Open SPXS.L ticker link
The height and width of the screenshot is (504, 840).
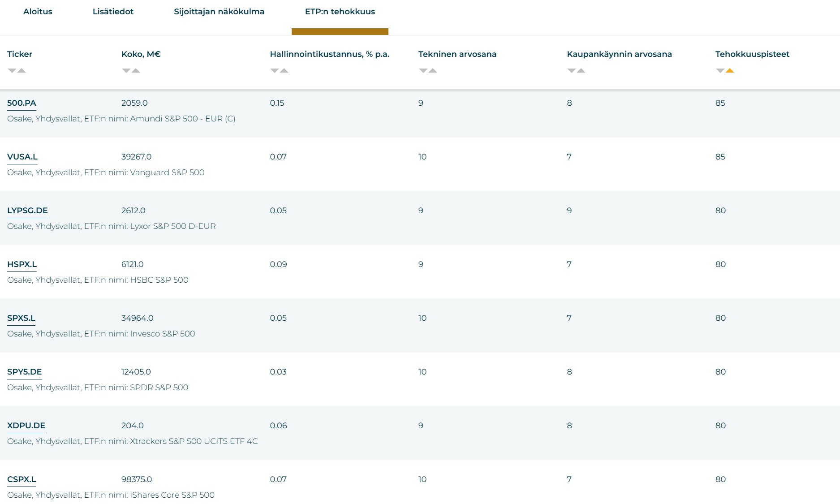coord(21,318)
